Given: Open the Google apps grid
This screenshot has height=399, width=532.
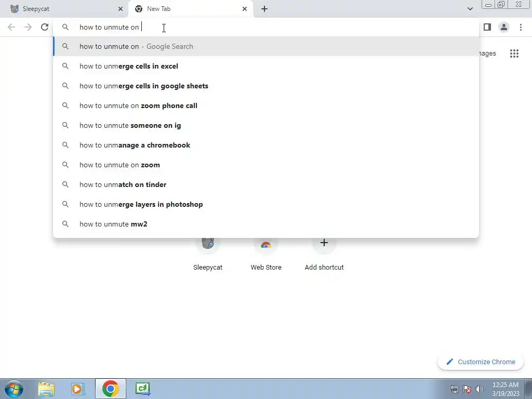Looking at the screenshot, I should 514,54.
